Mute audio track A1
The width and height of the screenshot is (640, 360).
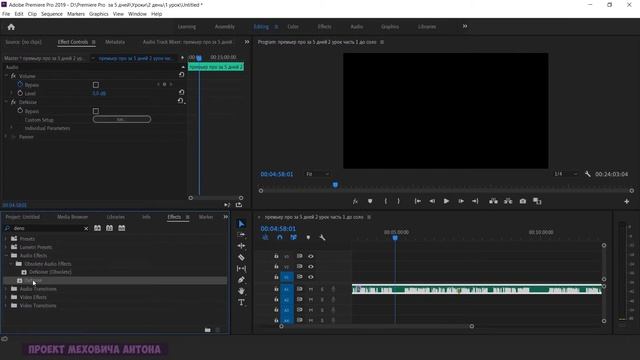point(311,289)
